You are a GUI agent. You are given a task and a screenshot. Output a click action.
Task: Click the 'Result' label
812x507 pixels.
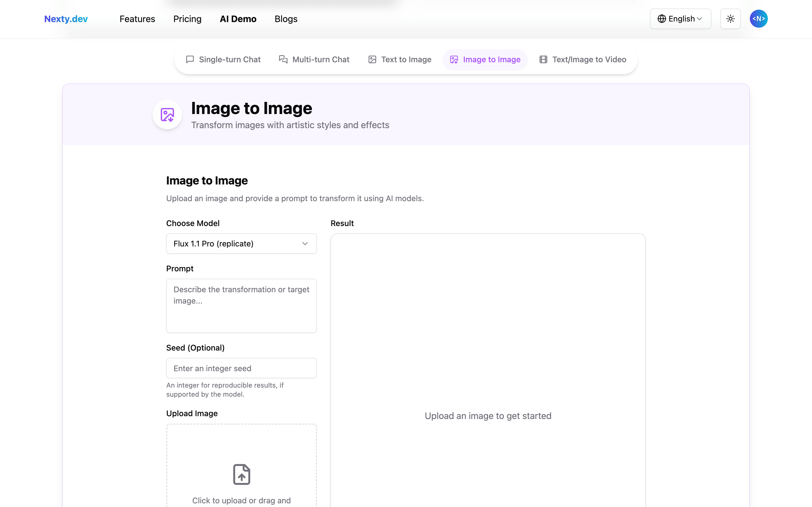coord(342,223)
